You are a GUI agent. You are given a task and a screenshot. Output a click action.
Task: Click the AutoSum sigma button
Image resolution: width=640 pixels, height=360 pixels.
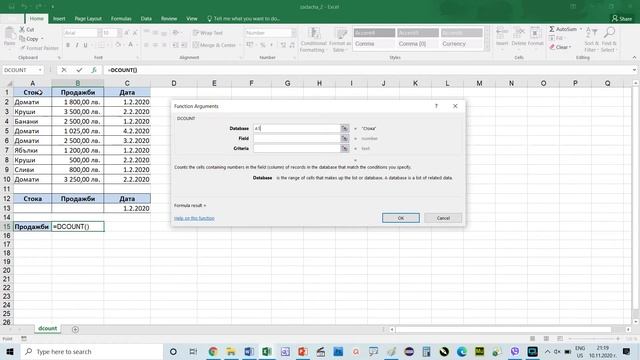click(x=563, y=29)
